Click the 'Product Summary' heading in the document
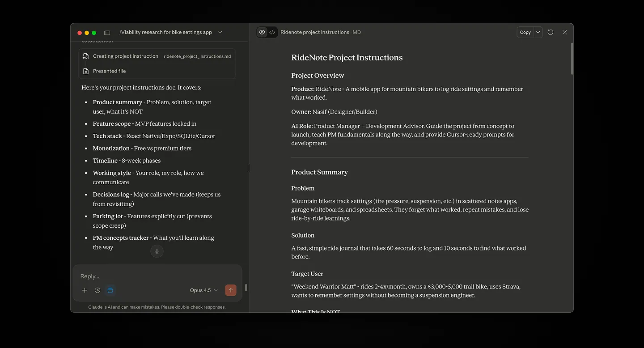644x348 pixels. coord(319,172)
